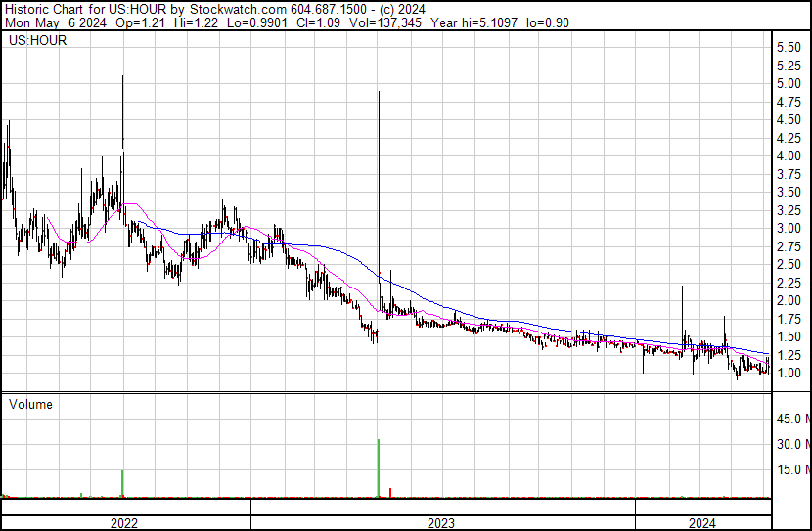The width and height of the screenshot is (812, 531).
Task: Click the 45.0 volume axis label
Action: (x=791, y=420)
